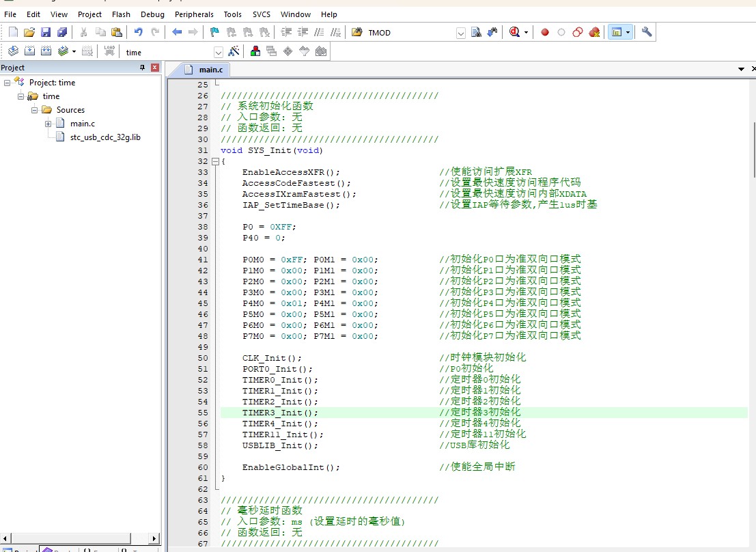This screenshot has width=756, height=552.
Task: Build the target
Action: [x=29, y=51]
